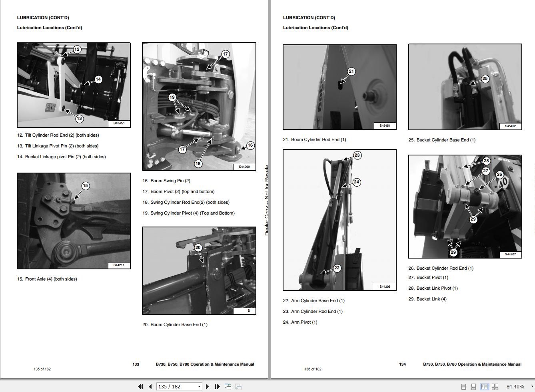Click the S44207 bucket link photo

pos(465,207)
